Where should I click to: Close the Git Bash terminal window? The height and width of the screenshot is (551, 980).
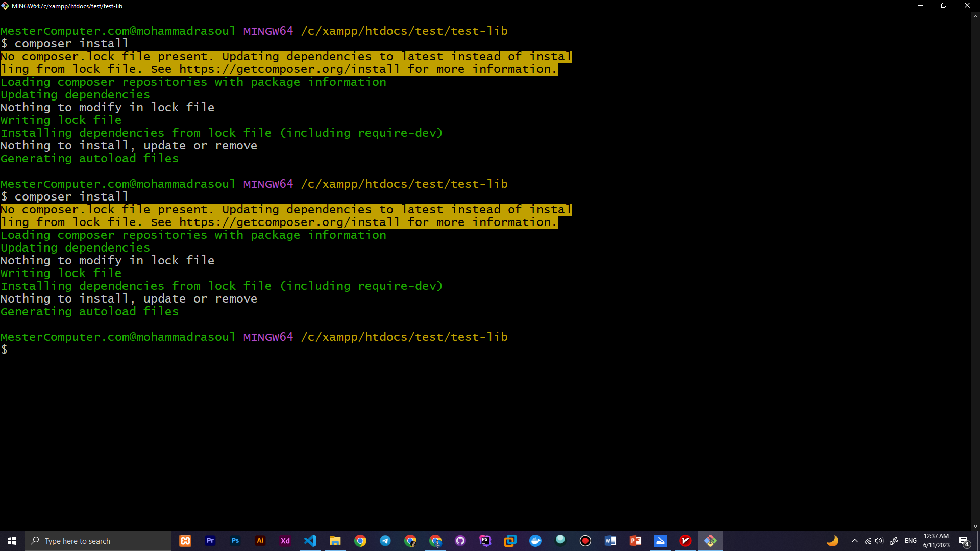(x=967, y=6)
